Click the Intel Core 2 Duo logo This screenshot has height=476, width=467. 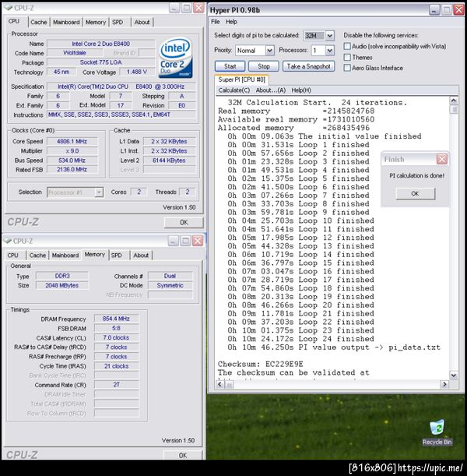point(176,58)
